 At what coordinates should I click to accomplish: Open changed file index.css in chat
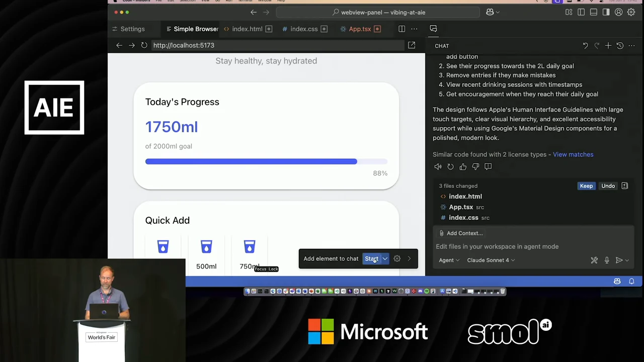(x=463, y=218)
